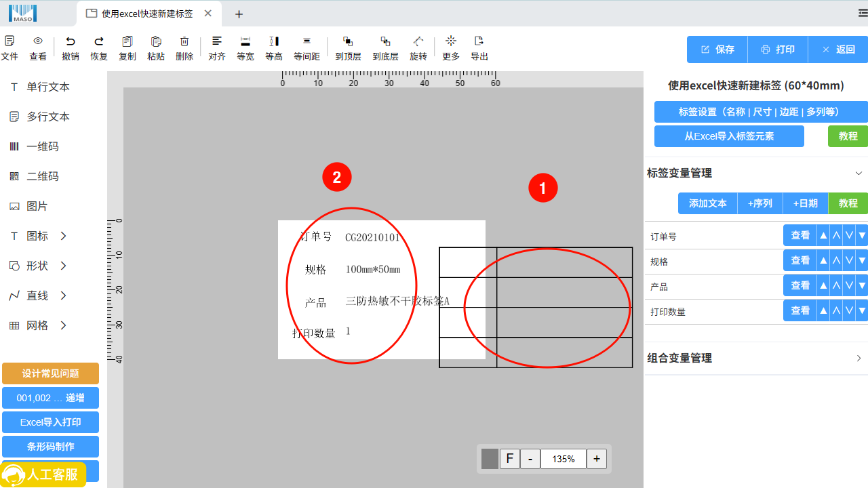Apply 等宽 equal width tool
The height and width of the screenshot is (488, 868).
tap(245, 49)
